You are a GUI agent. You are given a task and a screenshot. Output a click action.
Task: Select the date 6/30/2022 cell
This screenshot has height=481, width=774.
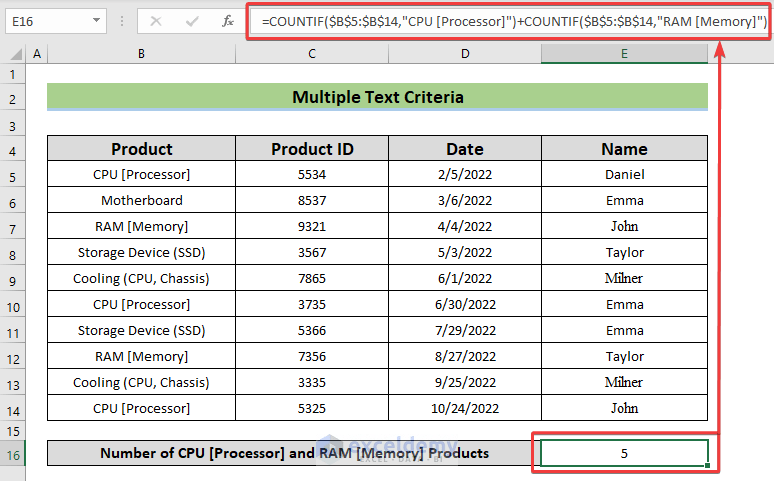click(465, 304)
